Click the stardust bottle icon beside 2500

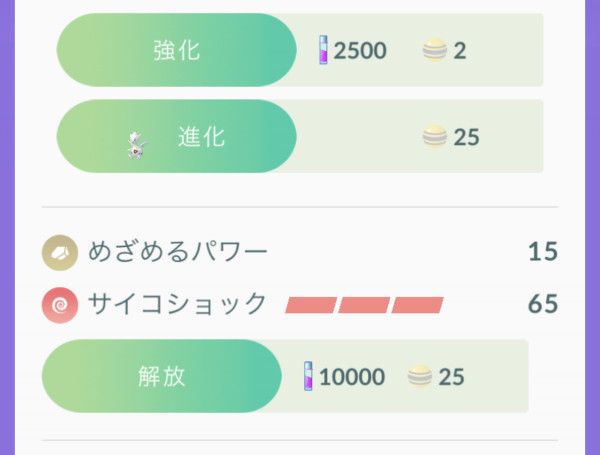point(323,50)
